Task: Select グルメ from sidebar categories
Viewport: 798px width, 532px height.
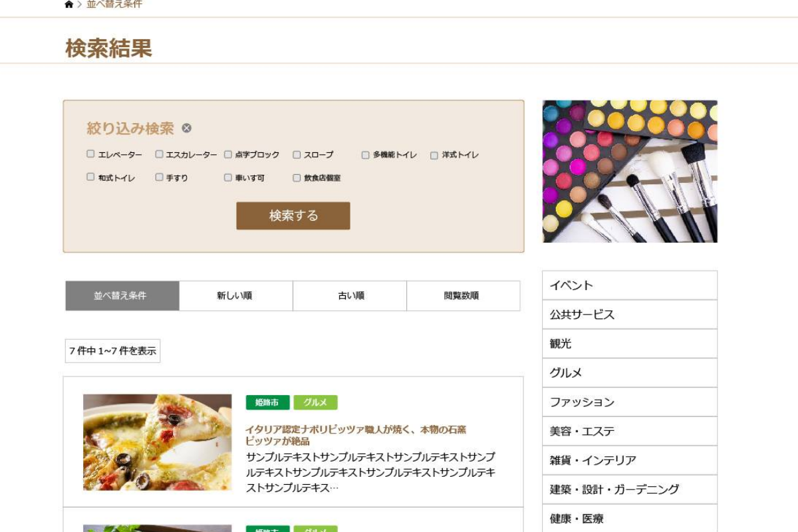Action: (629, 373)
